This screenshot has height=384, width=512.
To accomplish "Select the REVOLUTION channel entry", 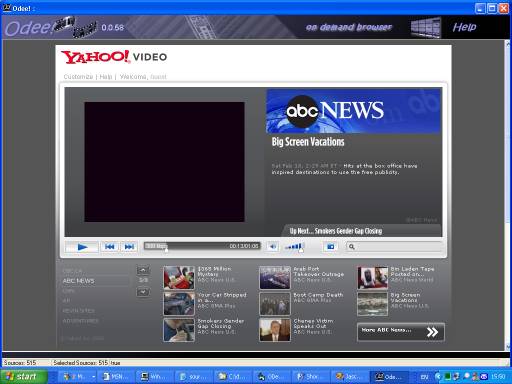I will (x=79, y=311).
